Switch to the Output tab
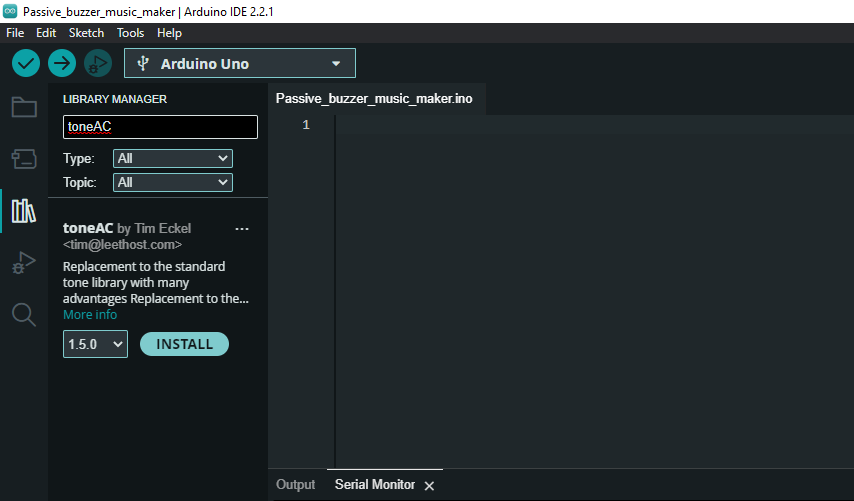The width and height of the screenshot is (854, 501). tap(295, 485)
